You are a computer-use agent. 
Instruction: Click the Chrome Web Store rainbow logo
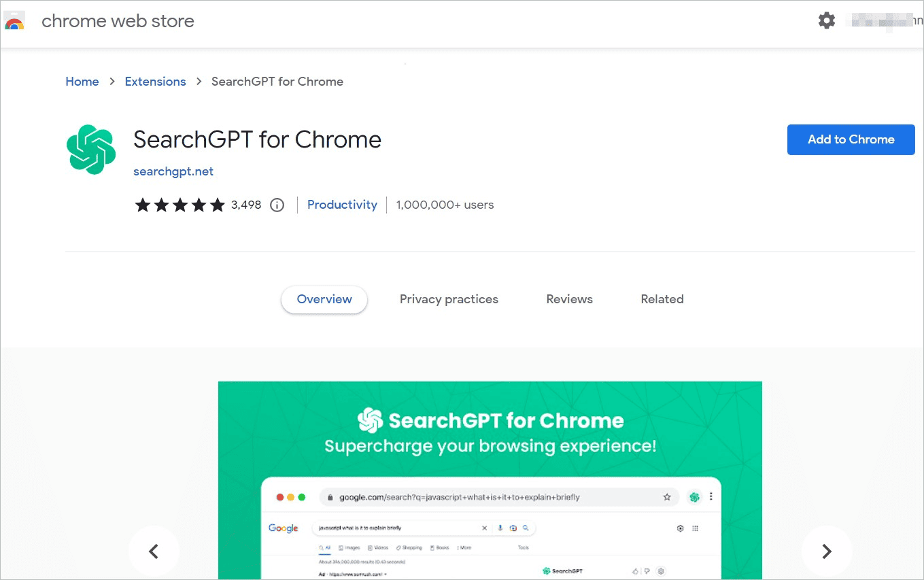click(x=14, y=21)
